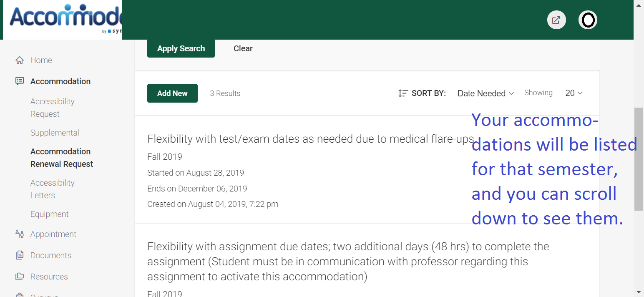Open the Showing 20 results dropdown
644x297 pixels.
pyautogui.click(x=574, y=93)
